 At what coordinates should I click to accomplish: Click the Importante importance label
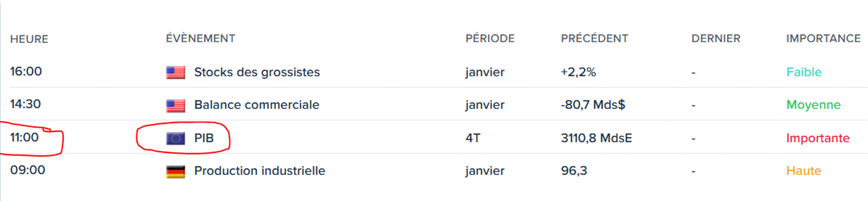pyautogui.click(x=817, y=138)
